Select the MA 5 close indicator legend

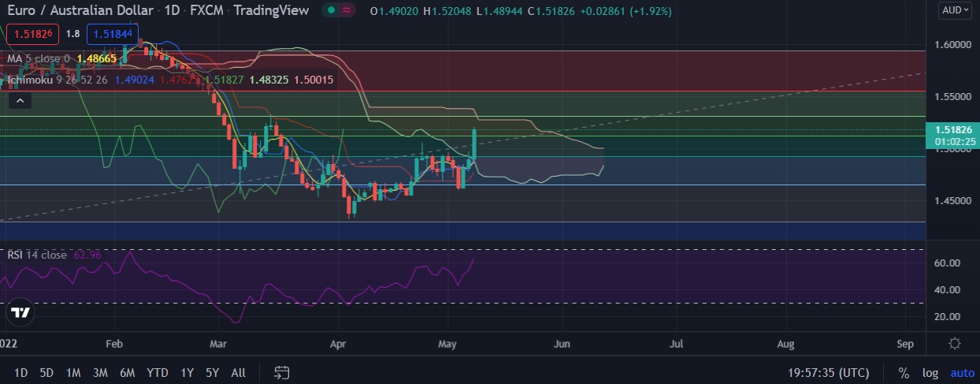point(38,58)
